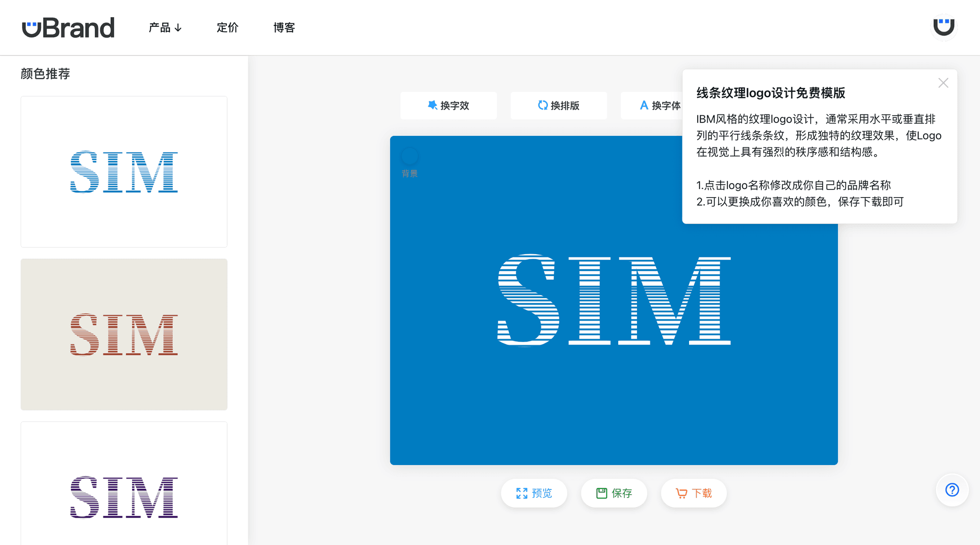The width and height of the screenshot is (980, 545).
Task: Open the help question-mark icon
Action: coord(952,489)
